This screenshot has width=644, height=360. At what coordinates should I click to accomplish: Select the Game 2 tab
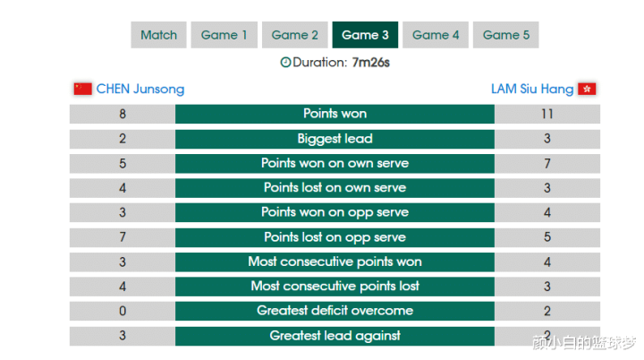pos(295,35)
